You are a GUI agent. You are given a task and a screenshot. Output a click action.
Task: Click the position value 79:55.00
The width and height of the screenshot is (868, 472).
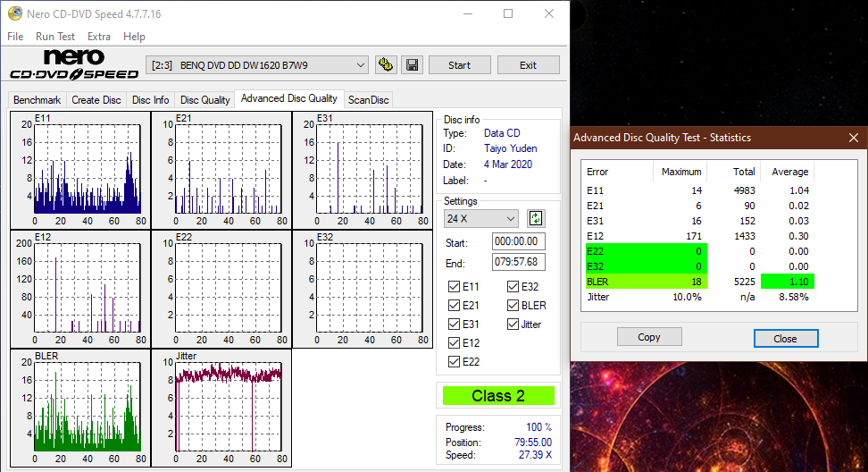(x=533, y=442)
